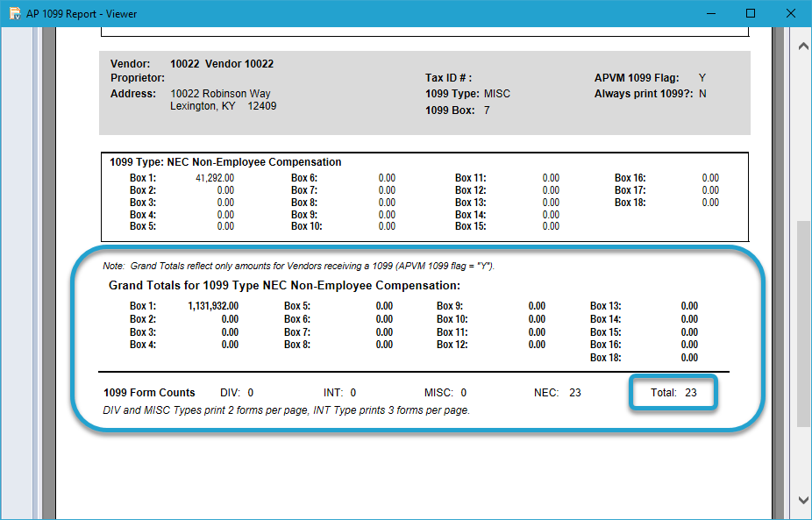Click the "Tax ID # :" label

pyautogui.click(x=448, y=78)
